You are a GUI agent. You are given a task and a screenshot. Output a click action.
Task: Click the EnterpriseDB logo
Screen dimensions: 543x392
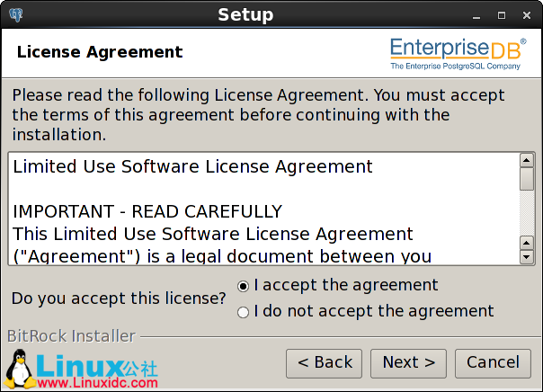coord(458,53)
